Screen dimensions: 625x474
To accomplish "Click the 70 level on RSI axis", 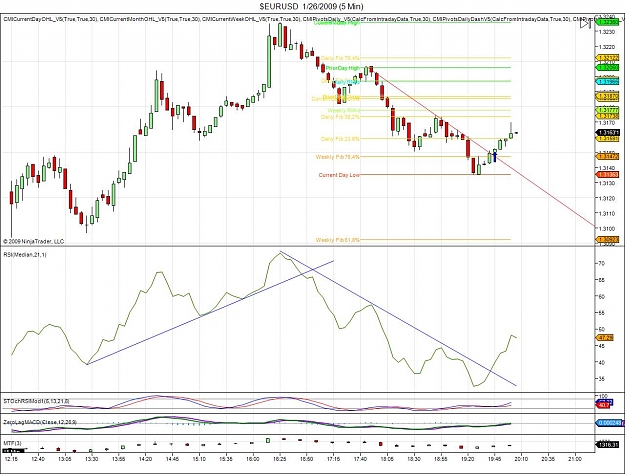I will coord(601,264).
